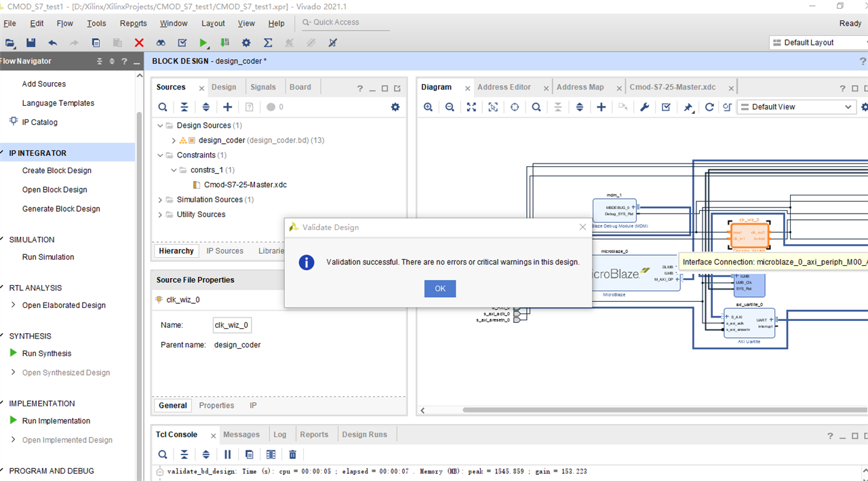Click OK in the Validate Design dialog

[x=440, y=288]
